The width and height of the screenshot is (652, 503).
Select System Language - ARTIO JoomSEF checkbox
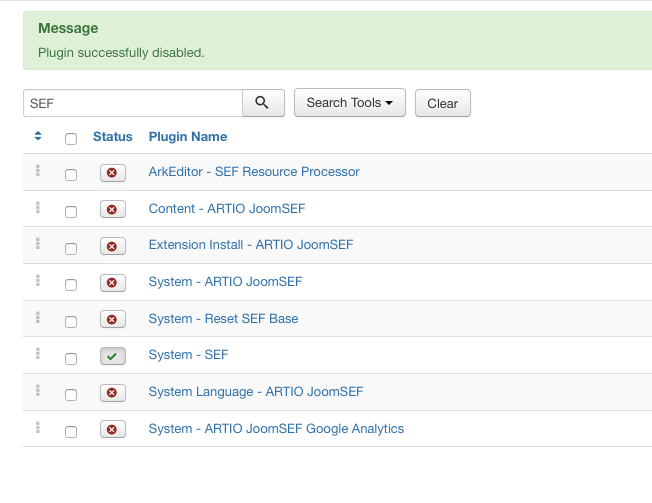pos(71,395)
